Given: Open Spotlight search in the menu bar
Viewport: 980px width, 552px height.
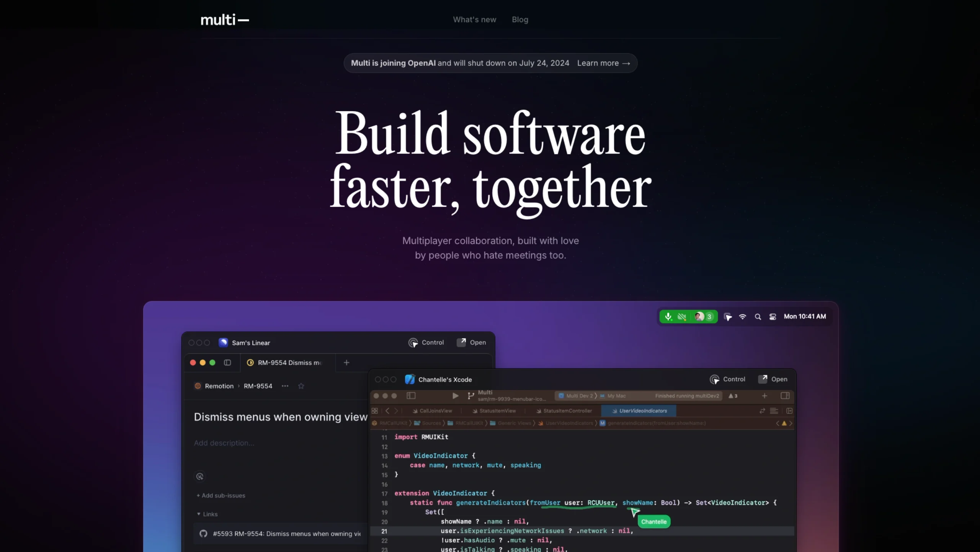Looking at the screenshot, I should (x=758, y=317).
